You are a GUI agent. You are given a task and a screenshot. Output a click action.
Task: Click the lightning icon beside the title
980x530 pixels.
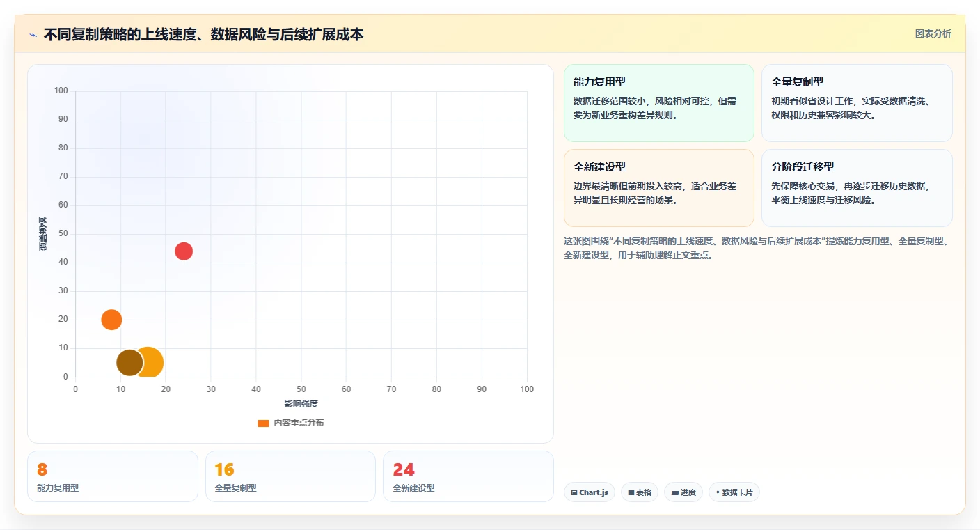click(33, 35)
